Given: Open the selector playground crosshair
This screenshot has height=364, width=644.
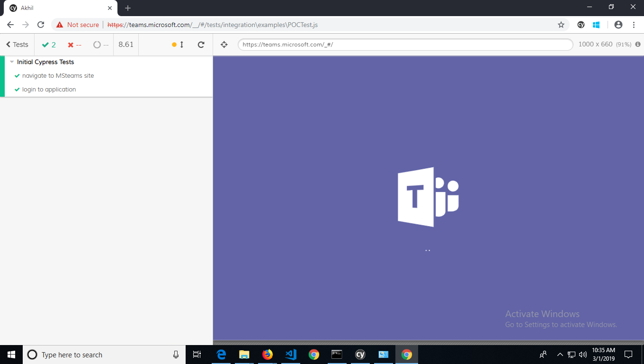Looking at the screenshot, I should coord(224,45).
